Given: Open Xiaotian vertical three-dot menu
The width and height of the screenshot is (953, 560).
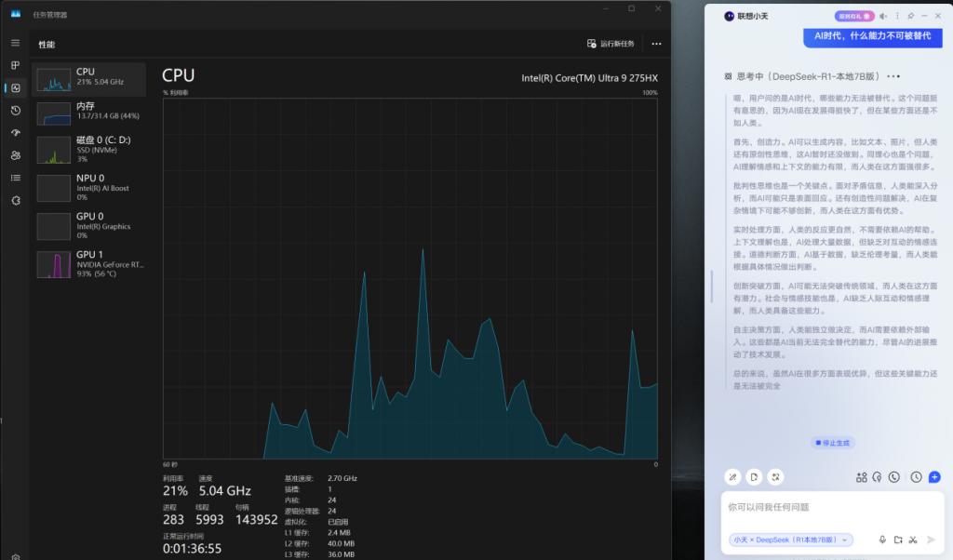Looking at the screenshot, I should (x=897, y=17).
